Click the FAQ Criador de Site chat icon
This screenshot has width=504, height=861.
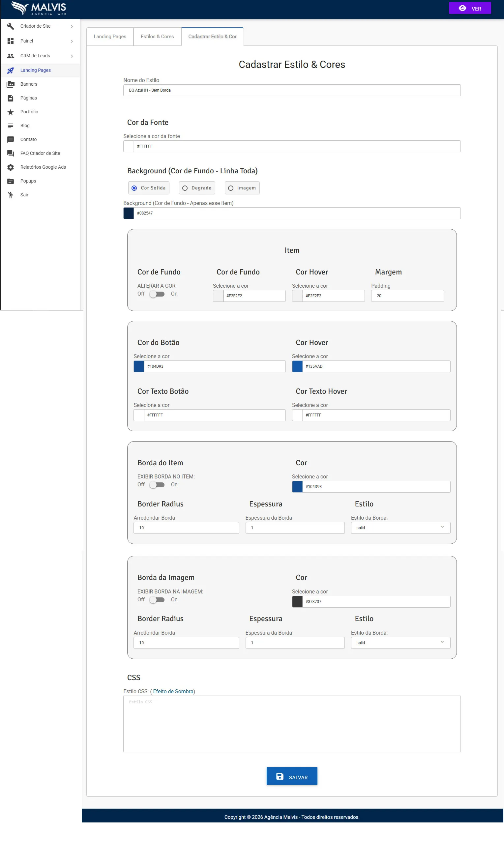(11, 154)
